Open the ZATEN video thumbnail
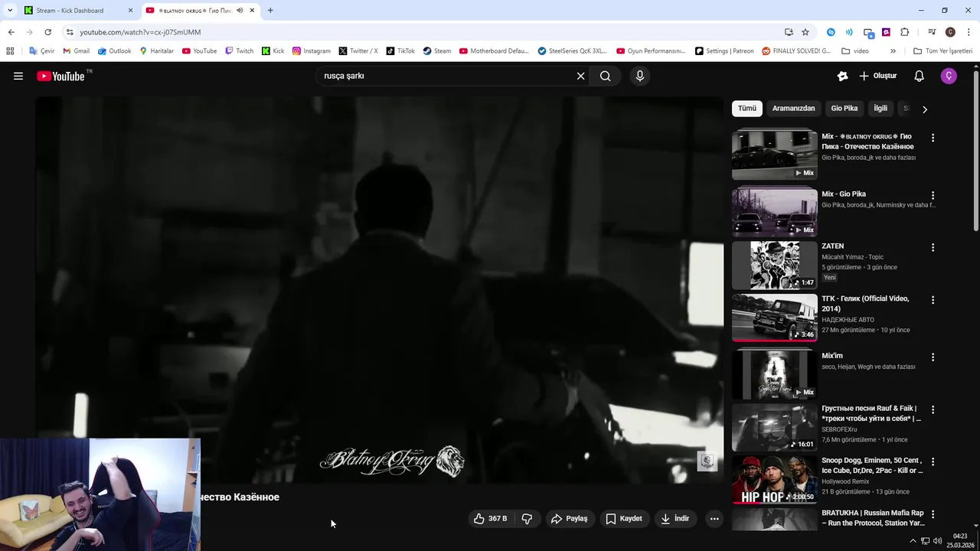 point(774,266)
